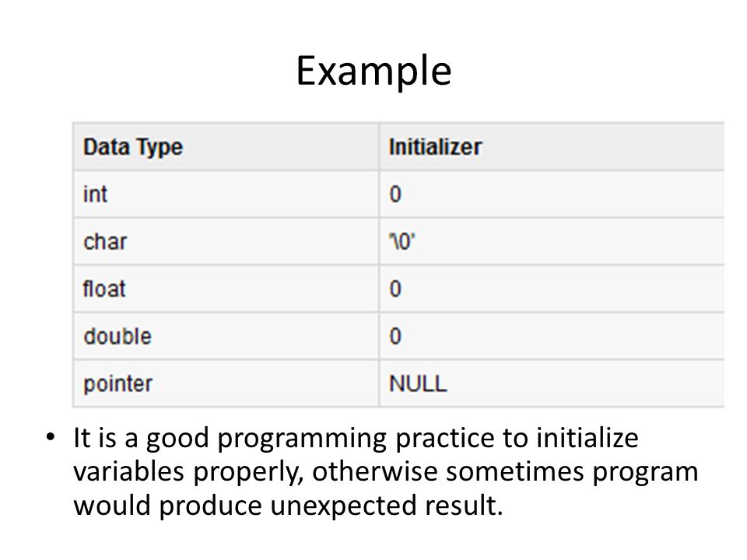Click the Example slide title
Screen dimensions: 747x560
[373, 71]
